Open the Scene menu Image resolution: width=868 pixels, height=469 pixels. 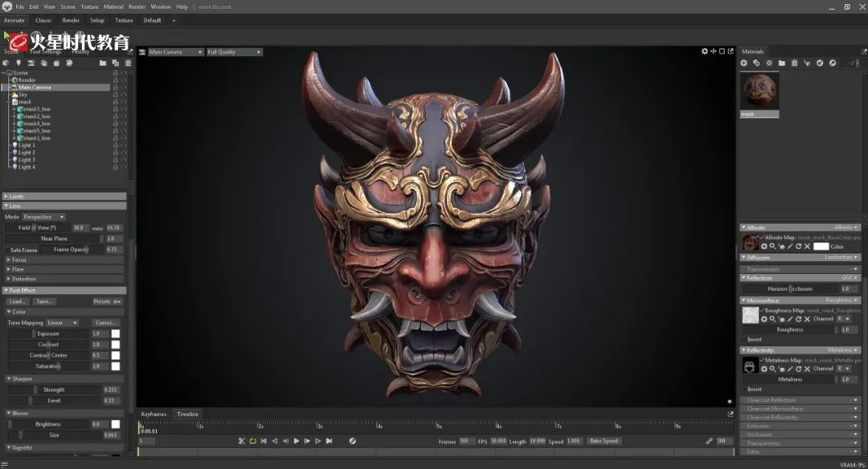(68, 6)
